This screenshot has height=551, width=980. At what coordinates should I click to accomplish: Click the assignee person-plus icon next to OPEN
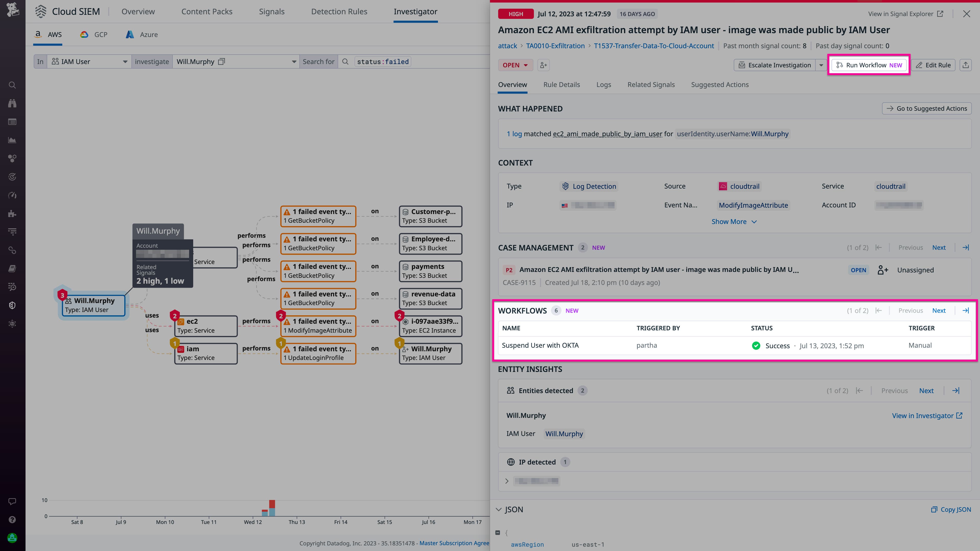coord(543,65)
